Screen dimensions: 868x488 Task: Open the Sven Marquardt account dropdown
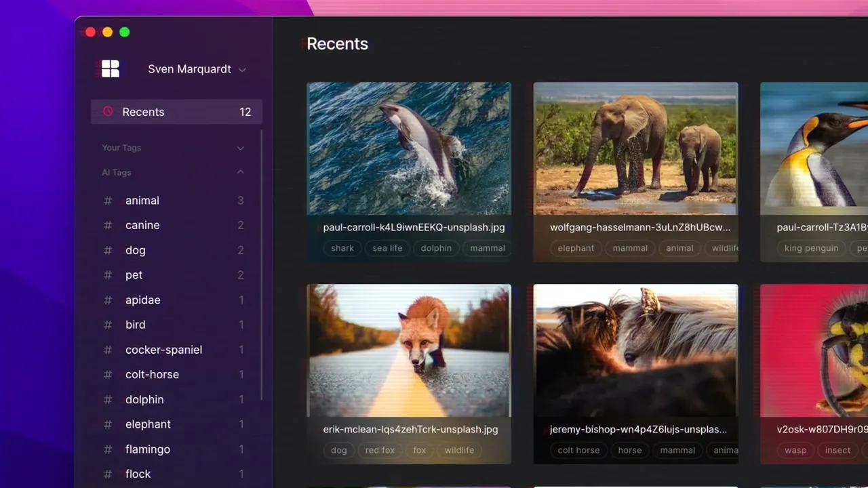coord(197,69)
